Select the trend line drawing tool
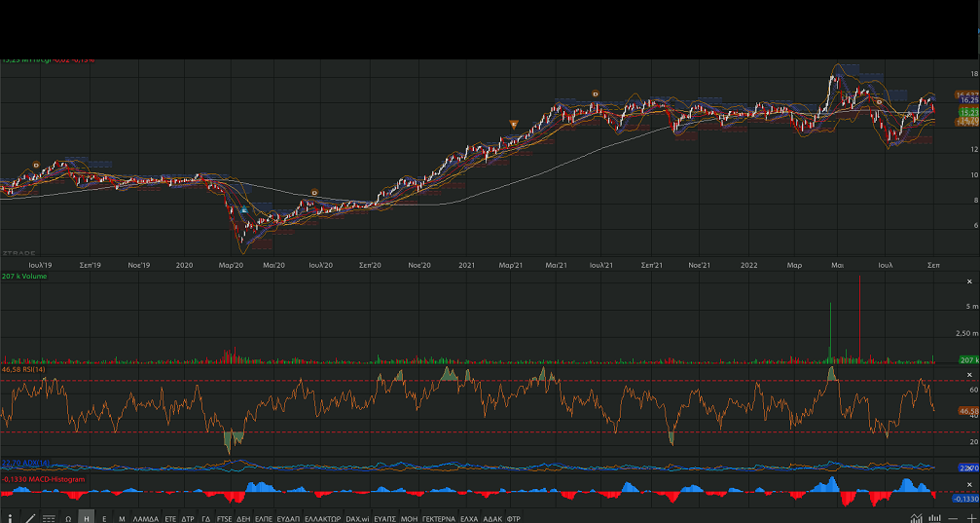980x523 pixels. point(30,518)
